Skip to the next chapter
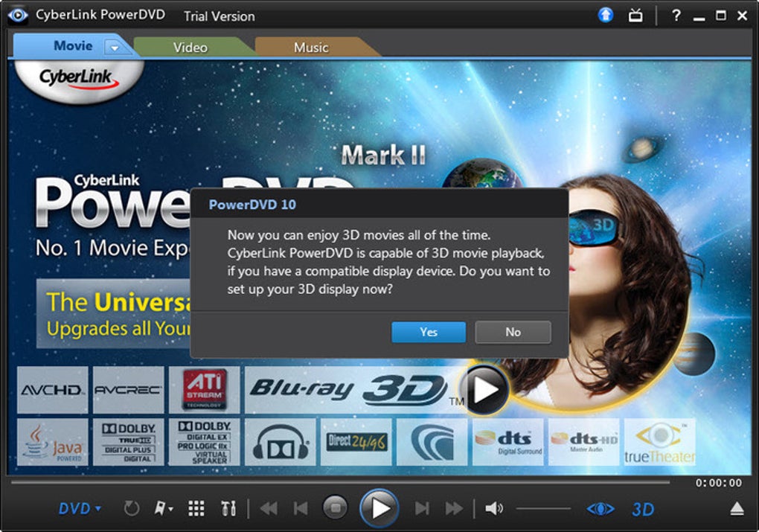The width and height of the screenshot is (759, 532). pos(422,509)
